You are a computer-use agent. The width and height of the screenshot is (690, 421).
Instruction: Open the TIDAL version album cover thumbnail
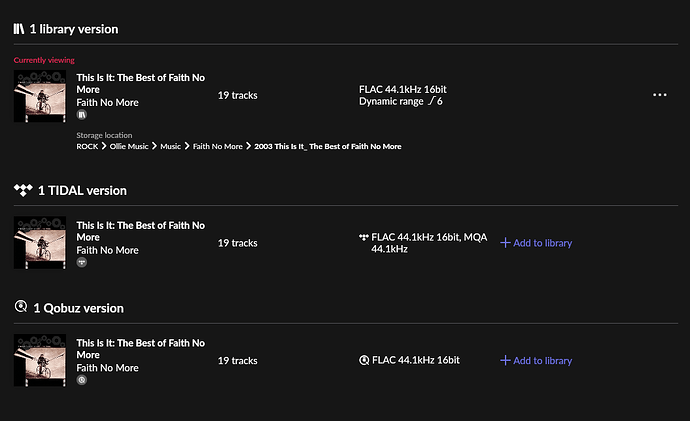point(40,242)
